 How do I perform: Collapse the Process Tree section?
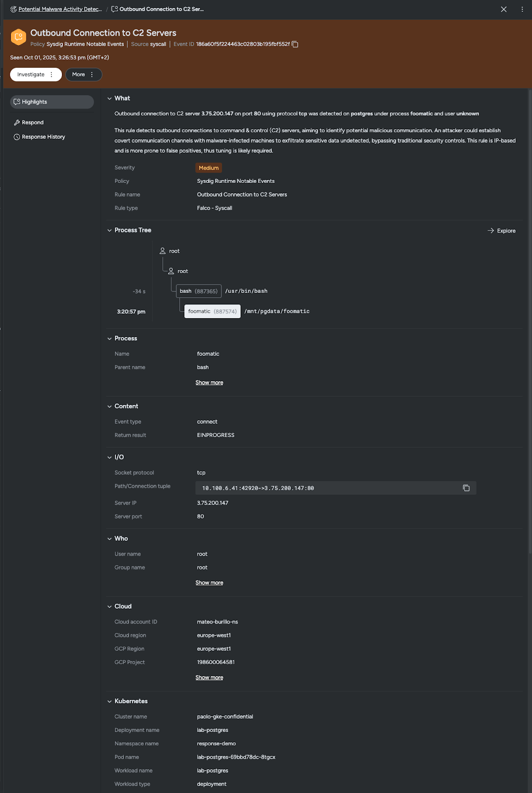click(109, 230)
